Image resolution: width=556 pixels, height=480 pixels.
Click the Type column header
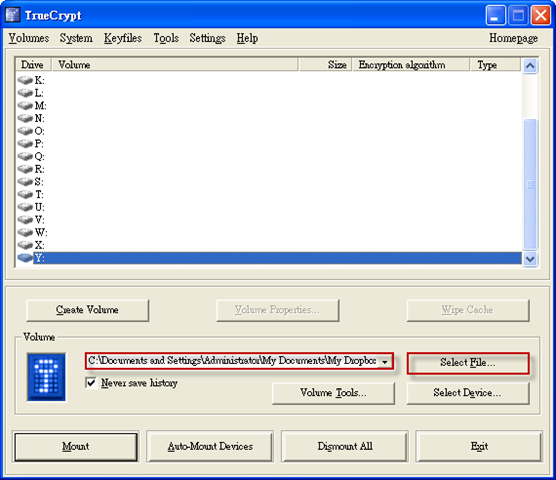(x=496, y=65)
